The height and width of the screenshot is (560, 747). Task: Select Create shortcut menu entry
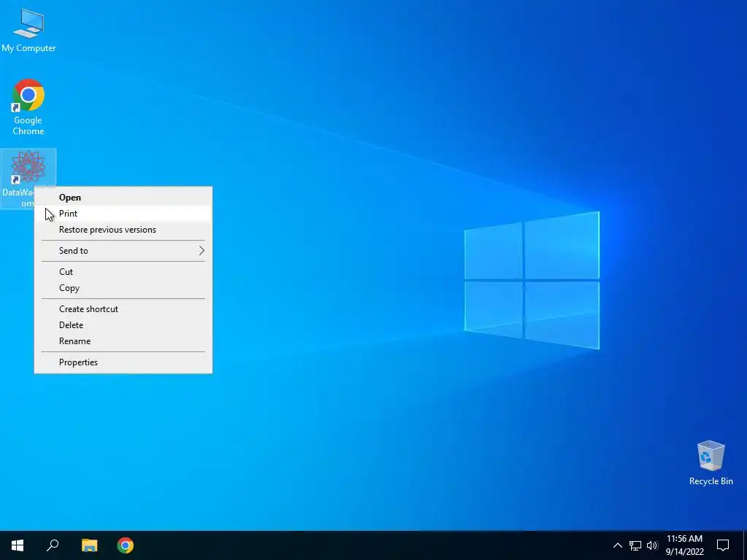click(x=123, y=308)
